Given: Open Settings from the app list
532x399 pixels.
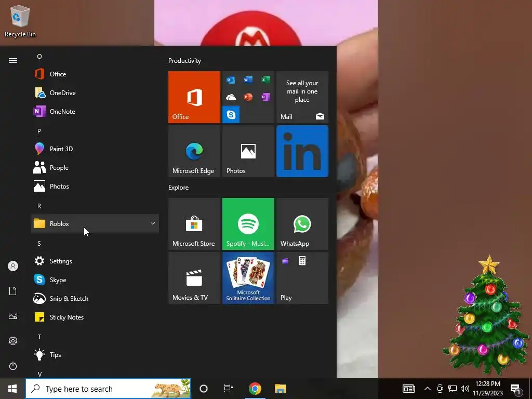Looking at the screenshot, I should tap(95, 261).
